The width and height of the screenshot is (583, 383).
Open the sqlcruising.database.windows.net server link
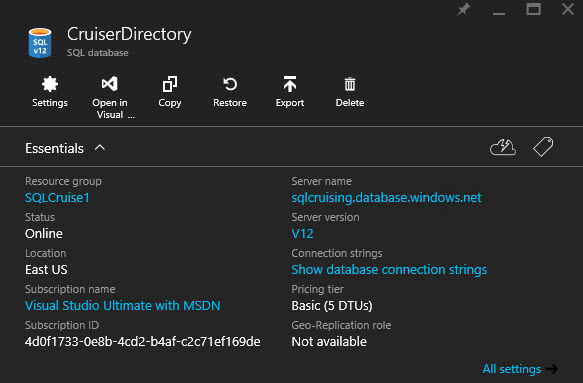click(x=386, y=197)
